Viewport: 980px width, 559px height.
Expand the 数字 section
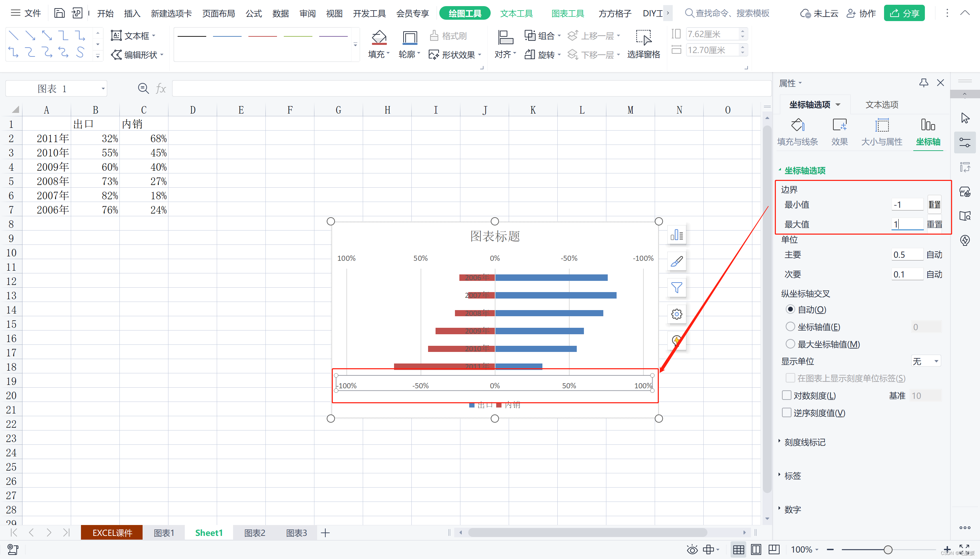pyautogui.click(x=792, y=509)
